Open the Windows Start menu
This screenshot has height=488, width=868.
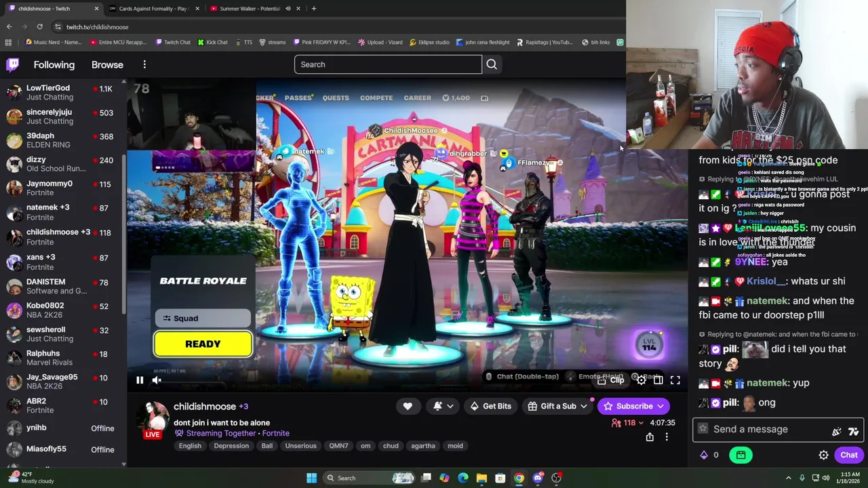tap(311, 478)
